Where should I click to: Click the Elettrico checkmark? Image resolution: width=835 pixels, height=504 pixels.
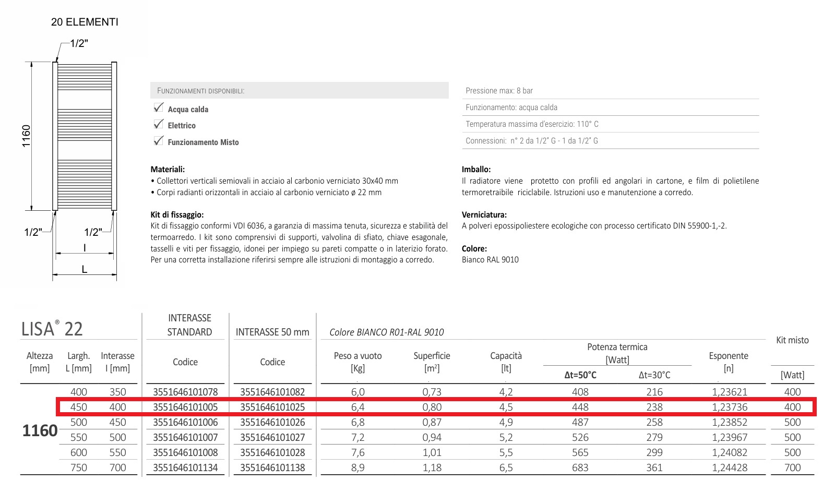click(159, 124)
